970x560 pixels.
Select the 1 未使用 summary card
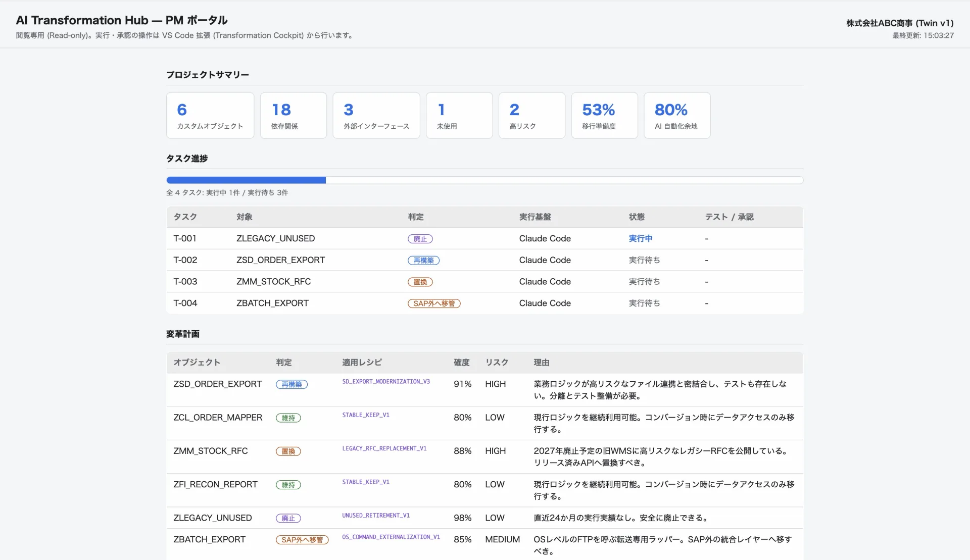[459, 115]
